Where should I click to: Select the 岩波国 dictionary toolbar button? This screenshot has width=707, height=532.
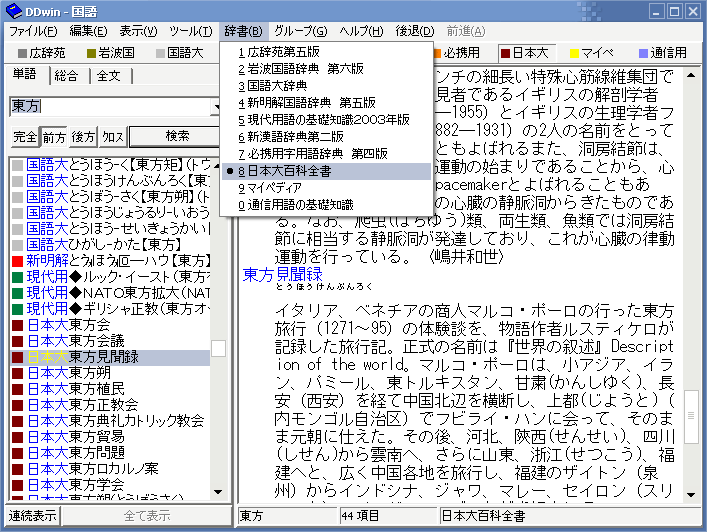tap(110, 53)
